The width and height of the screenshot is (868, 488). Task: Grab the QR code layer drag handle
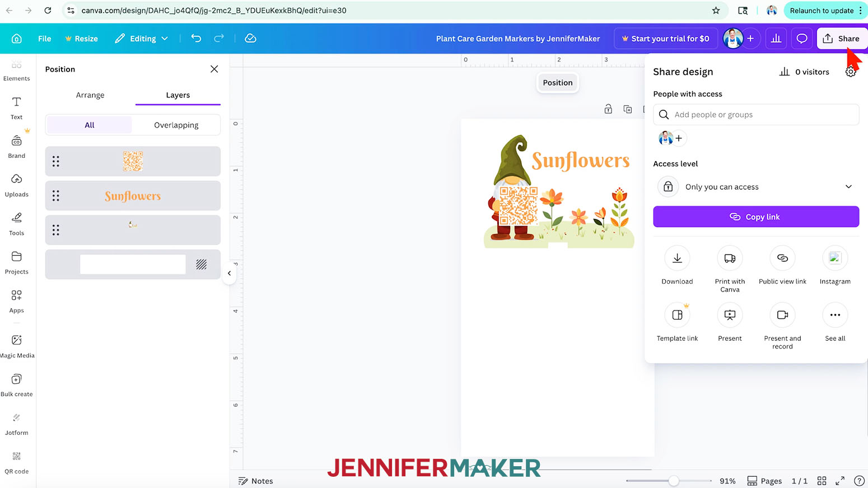(56, 161)
